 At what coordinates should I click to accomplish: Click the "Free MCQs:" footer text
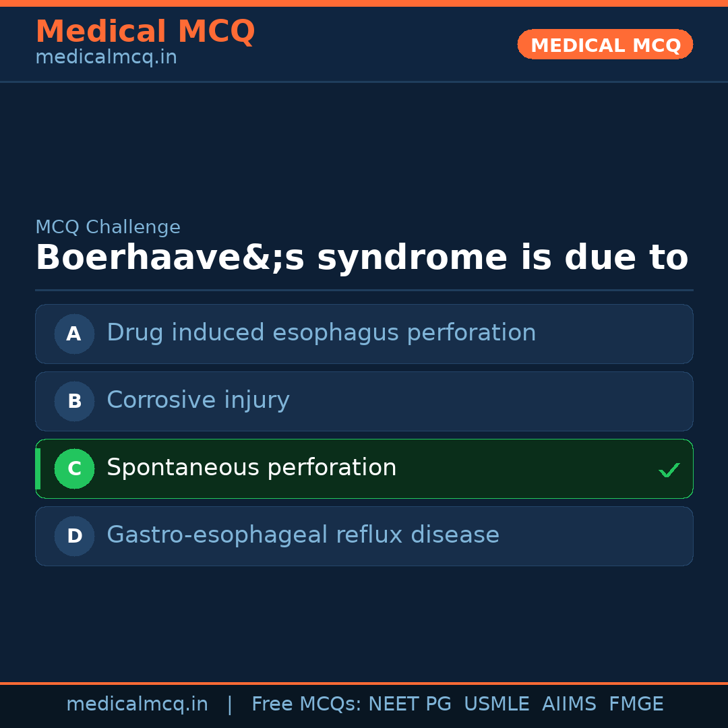[x=307, y=704]
